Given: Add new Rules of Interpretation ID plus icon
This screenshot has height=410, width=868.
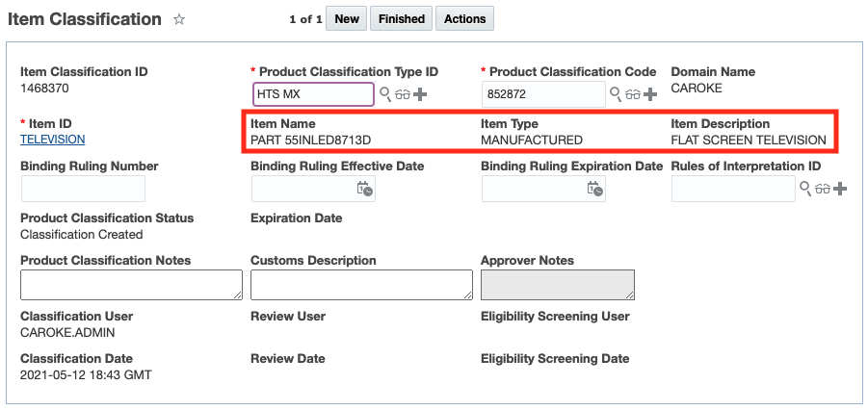Looking at the screenshot, I should [840, 189].
